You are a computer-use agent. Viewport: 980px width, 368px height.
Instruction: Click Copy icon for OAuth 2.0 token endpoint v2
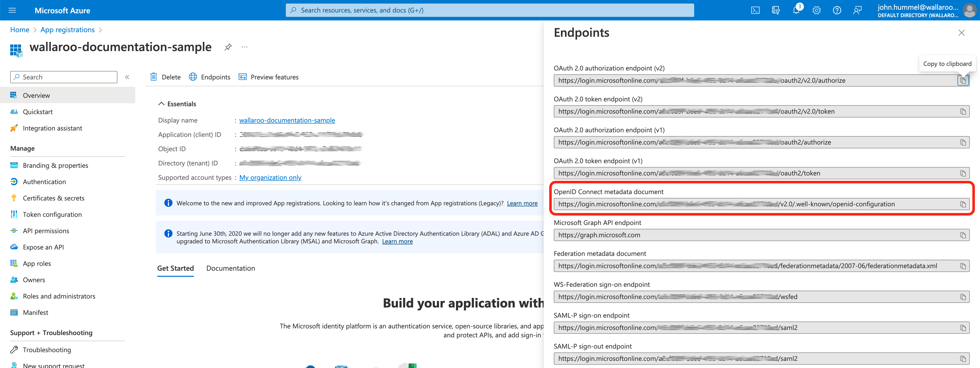click(964, 111)
